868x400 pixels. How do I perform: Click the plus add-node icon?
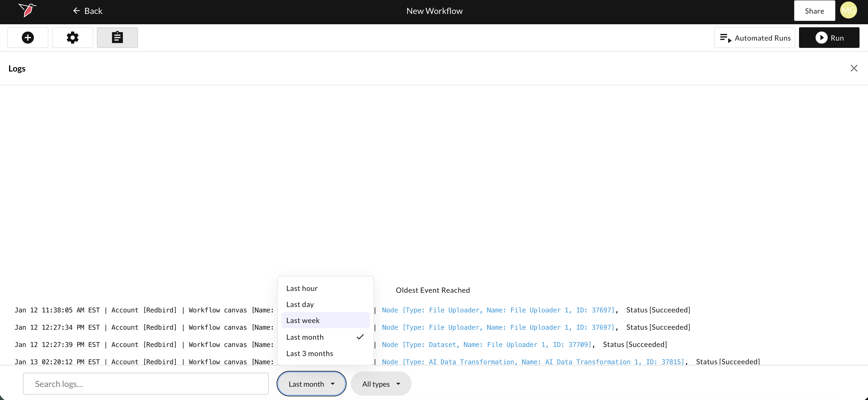(28, 38)
